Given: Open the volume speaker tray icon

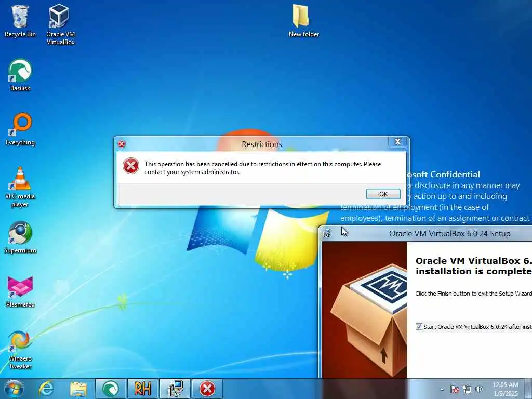Looking at the screenshot, I should (x=479, y=389).
